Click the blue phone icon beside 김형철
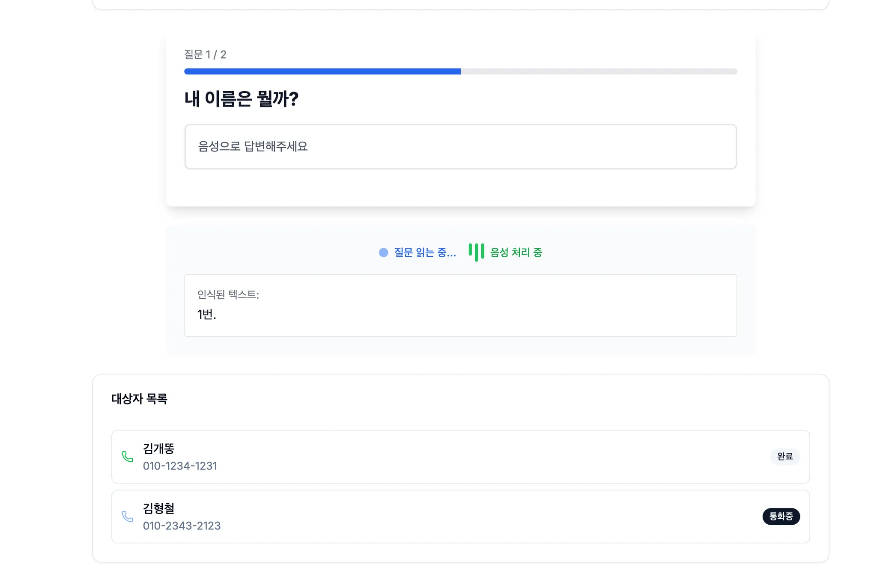The width and height of the screenshot is (877, 588). point(127,517)
